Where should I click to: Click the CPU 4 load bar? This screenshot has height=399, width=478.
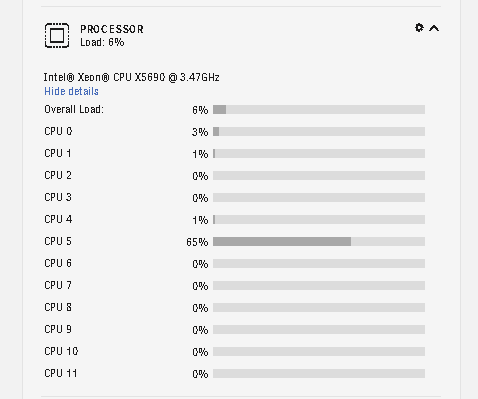coord(319,219)
